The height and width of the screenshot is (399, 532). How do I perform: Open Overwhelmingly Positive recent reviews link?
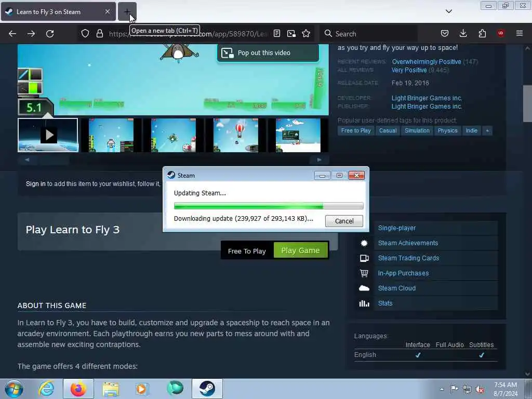(x=427, y=62)
